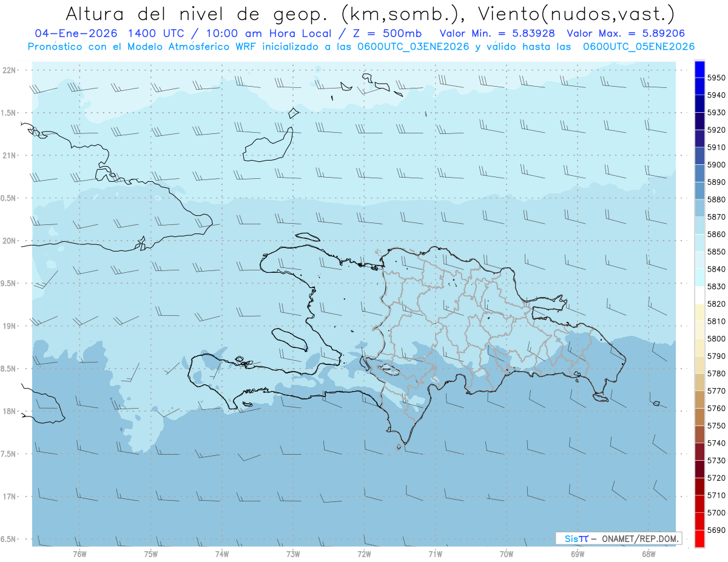Click the 5690 red legend swatch
The image size is (728, 562).
click(x=699, y=538)
